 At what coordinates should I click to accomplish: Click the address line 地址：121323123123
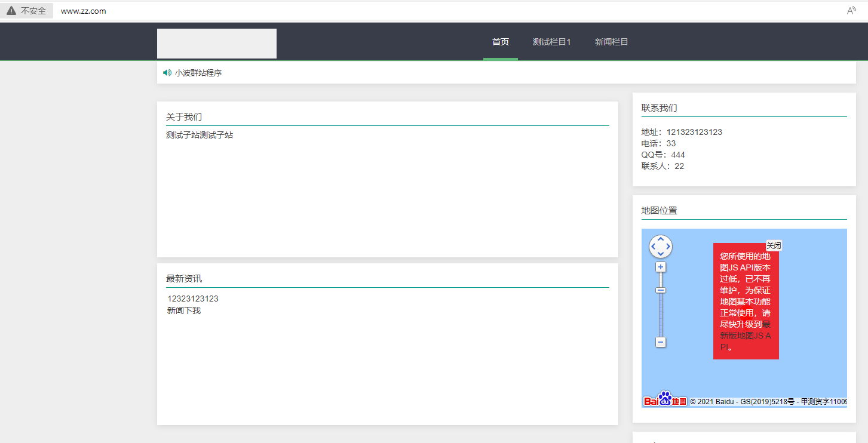tap(682, 132)
